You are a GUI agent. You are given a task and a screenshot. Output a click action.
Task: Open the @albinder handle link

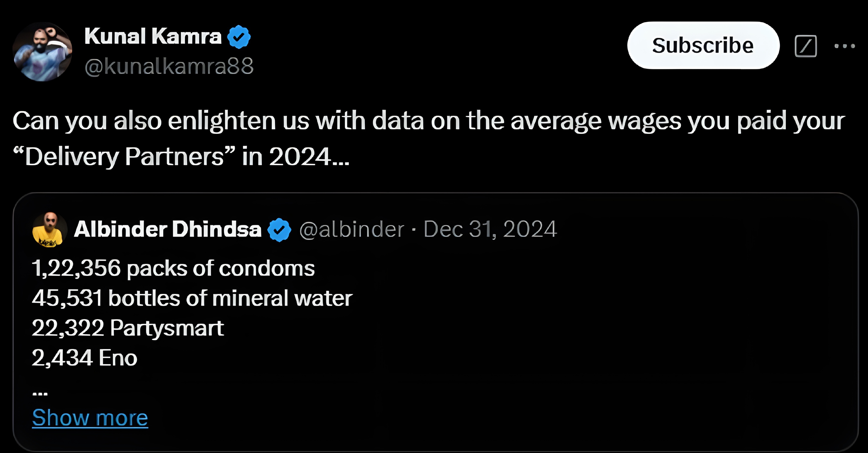tap(351, 229)
